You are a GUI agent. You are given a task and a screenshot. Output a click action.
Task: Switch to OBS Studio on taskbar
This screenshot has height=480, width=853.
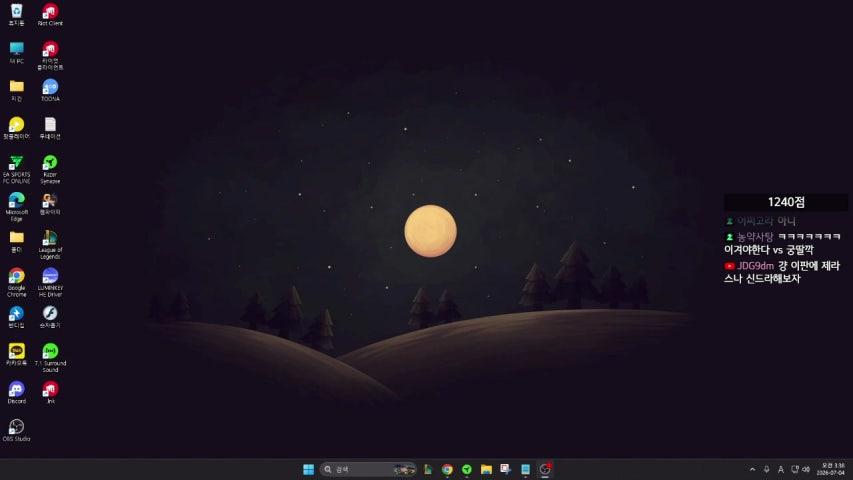point(545,469)
